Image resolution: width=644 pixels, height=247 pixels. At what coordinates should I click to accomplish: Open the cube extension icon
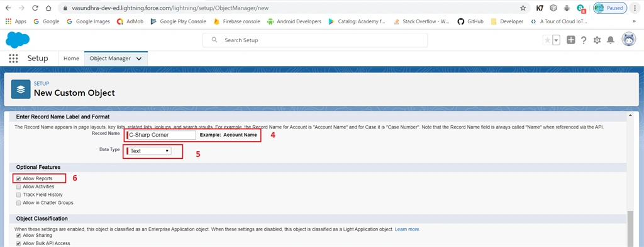[x=553, y=8]
